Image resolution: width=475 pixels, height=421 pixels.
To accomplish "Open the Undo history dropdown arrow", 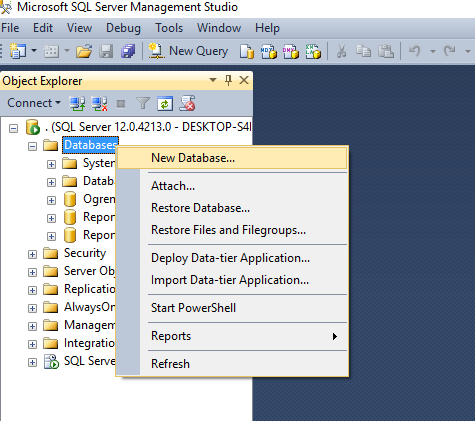I will click(433, 51).
